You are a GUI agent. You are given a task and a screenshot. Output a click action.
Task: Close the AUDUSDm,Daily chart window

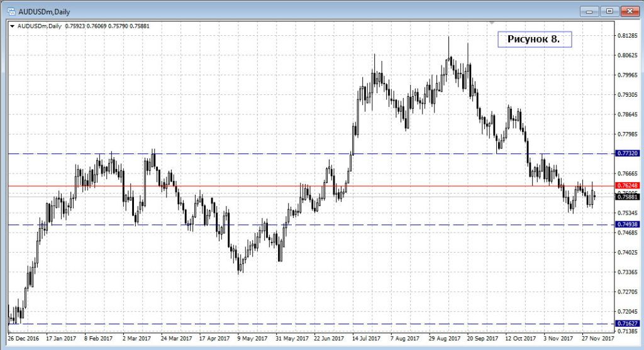[629, 11]
